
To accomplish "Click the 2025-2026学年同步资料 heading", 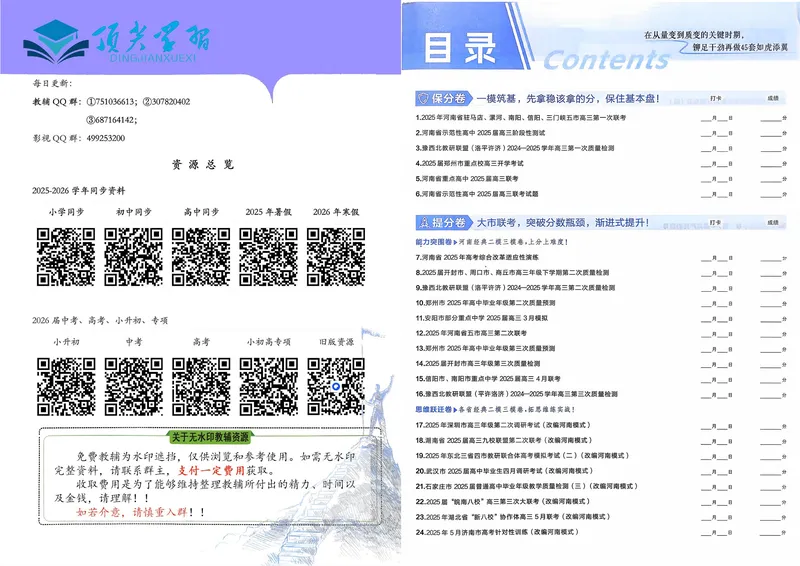I will click(79, 191).
